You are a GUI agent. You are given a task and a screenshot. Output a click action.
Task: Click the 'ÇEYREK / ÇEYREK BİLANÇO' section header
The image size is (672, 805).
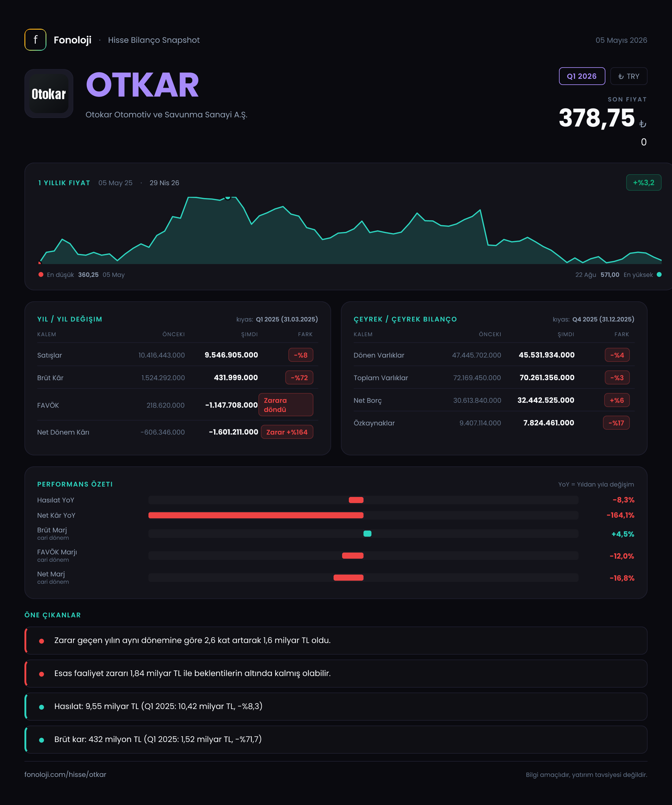pos(405,319)
